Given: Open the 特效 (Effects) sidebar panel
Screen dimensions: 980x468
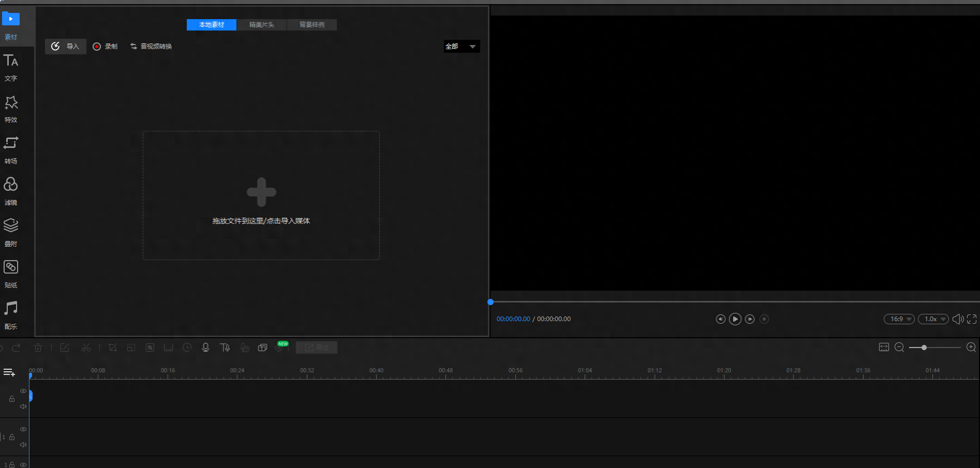Looking at the screenshot, I should (x=11, y=109).
